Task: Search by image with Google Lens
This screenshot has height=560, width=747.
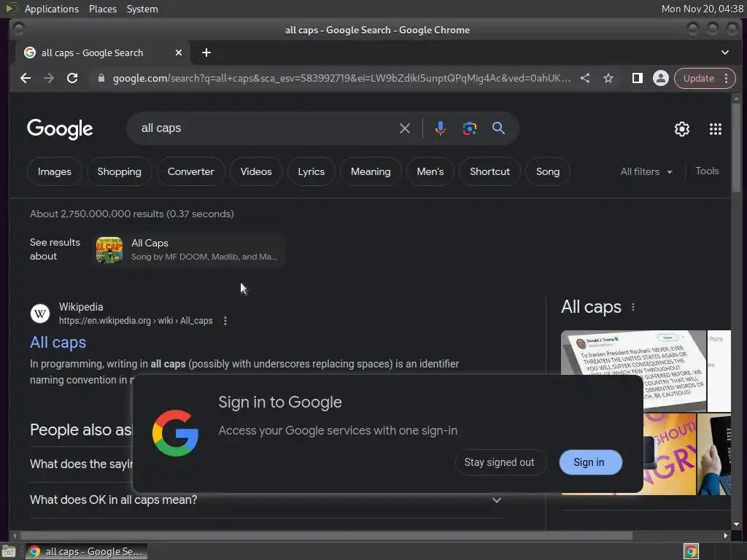Action: (x=469, y=128)
